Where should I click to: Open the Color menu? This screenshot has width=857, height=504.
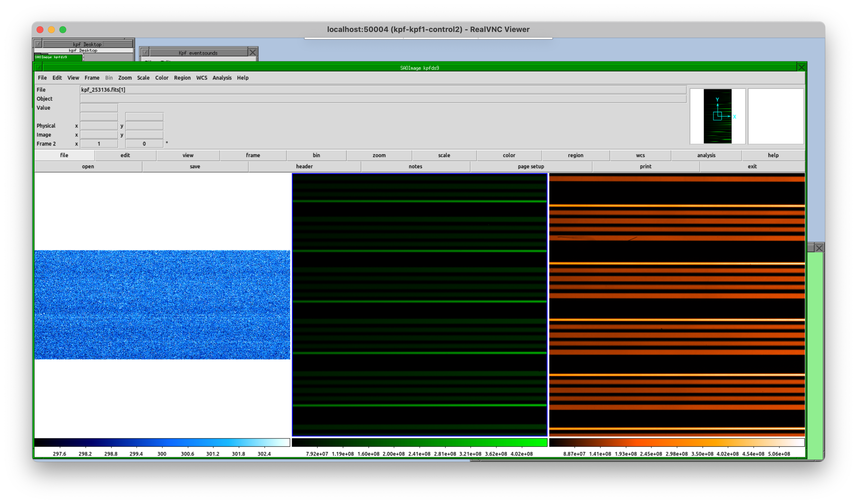162,78
